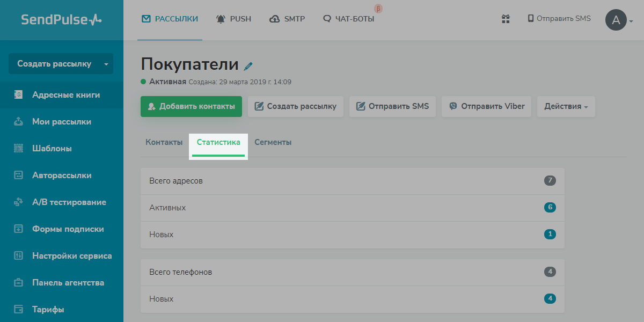Open the PUSH section in top menu
The height and width of the screenshot is (322, 644).
pos(233,19)
